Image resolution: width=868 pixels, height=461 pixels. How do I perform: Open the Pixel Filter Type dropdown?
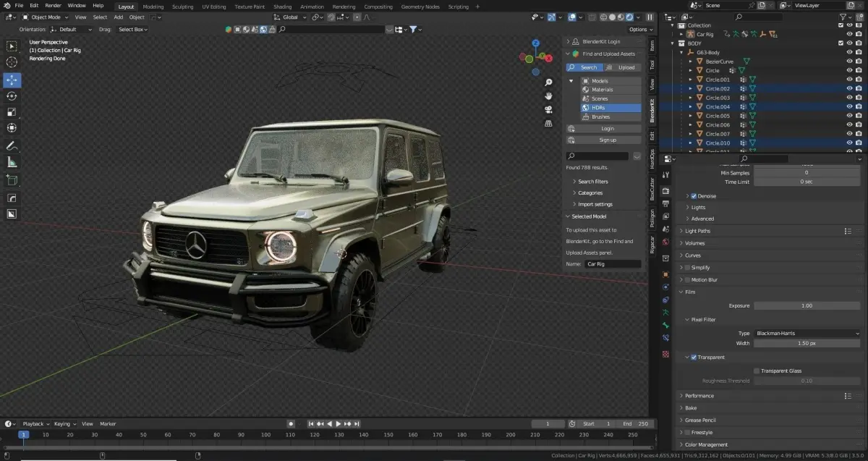(x=807, y=333)
